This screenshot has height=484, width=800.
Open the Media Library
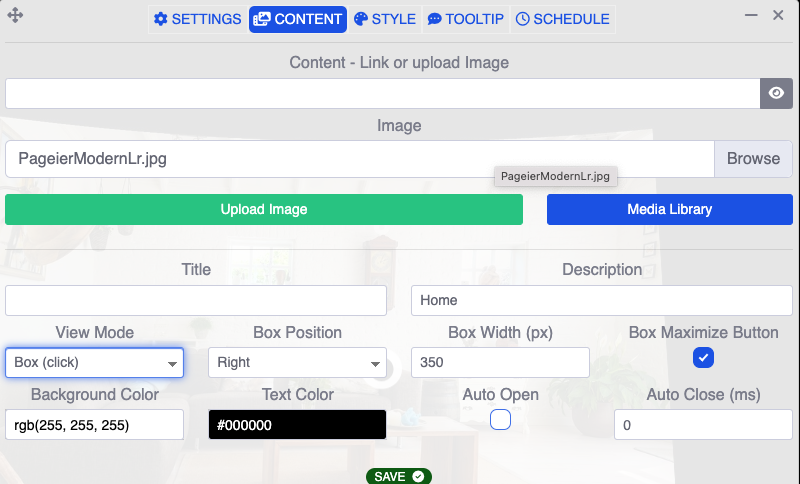(669, 210)
